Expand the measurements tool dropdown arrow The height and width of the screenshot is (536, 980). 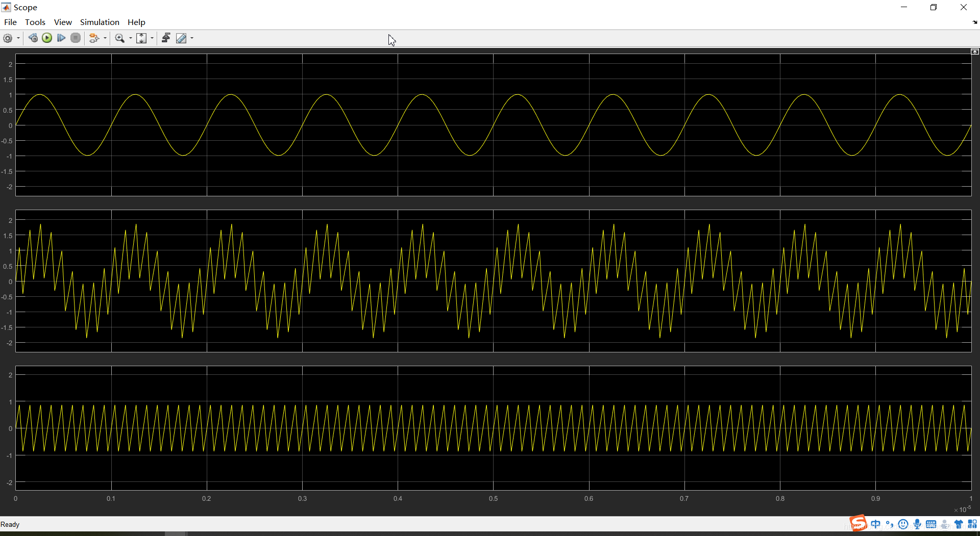pos(191,38)
